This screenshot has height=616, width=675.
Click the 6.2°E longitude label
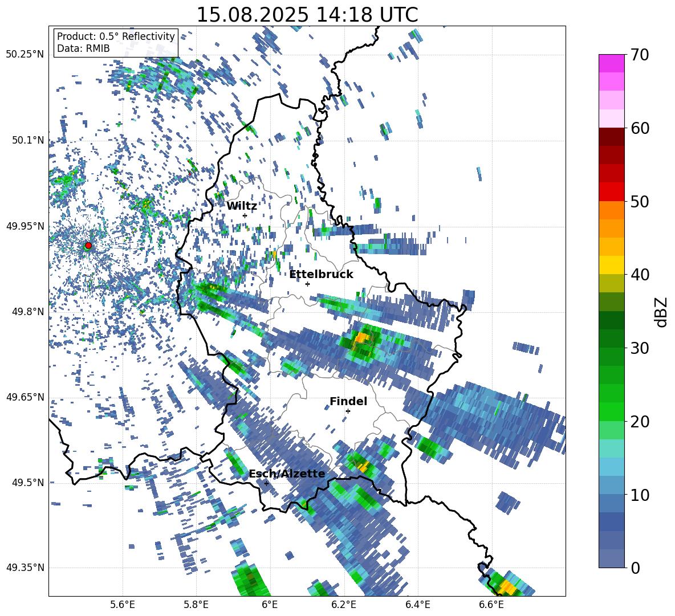[x=344, y=605]
